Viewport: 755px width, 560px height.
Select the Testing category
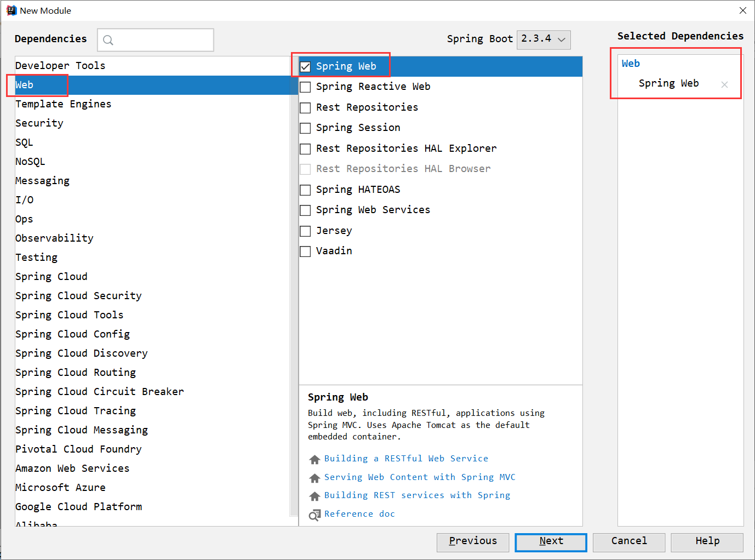152,258
